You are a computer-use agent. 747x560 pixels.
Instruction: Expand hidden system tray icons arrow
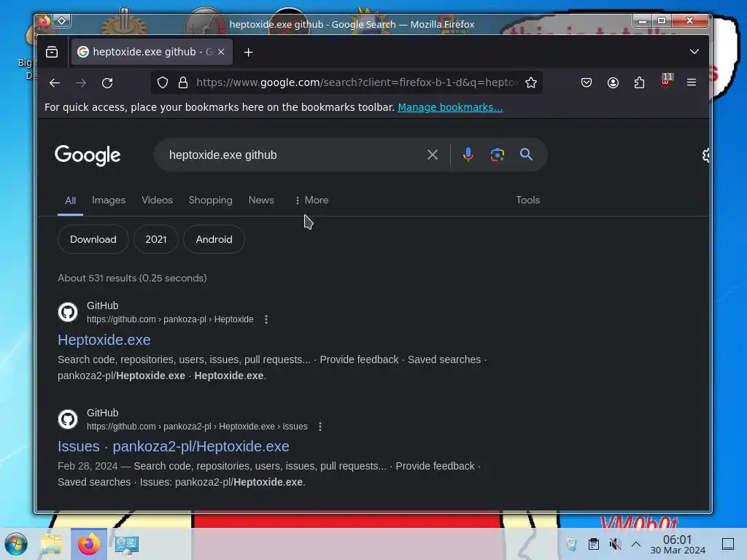pyautogui.click(x=636, y=544)
